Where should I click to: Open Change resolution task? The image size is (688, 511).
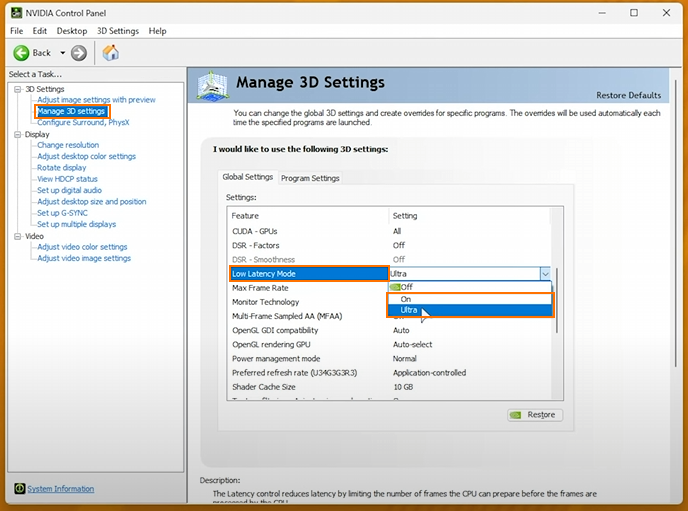(x=68, y=145)
